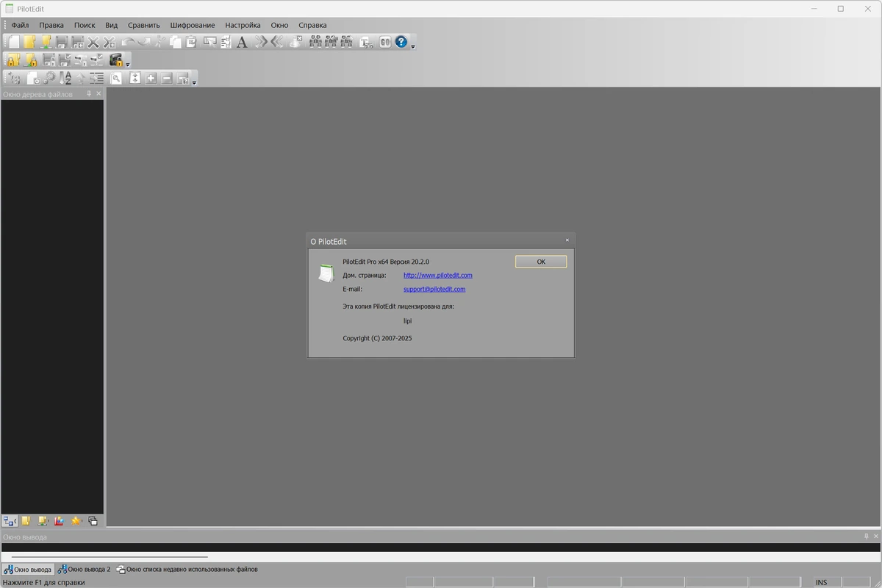
Task: Create a new file from toolbar
Action: click(13, 42)
